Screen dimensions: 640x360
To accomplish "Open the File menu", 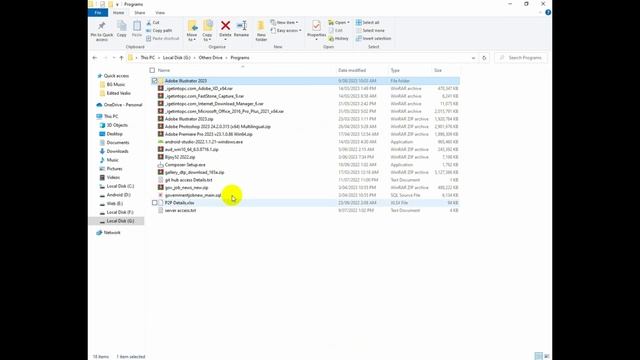I will (98, 13).
